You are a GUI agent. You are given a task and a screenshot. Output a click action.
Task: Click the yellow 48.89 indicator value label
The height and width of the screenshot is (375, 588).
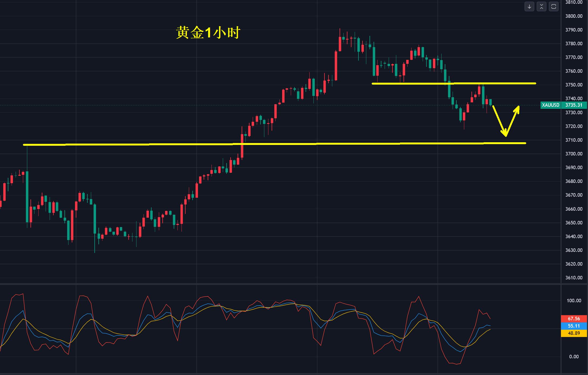(x=574, y=333)
